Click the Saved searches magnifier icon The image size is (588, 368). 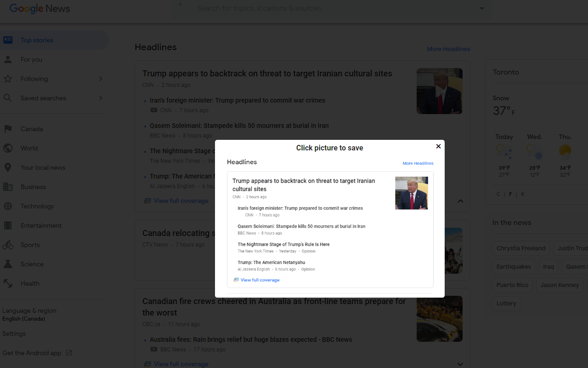pos(8,98)
